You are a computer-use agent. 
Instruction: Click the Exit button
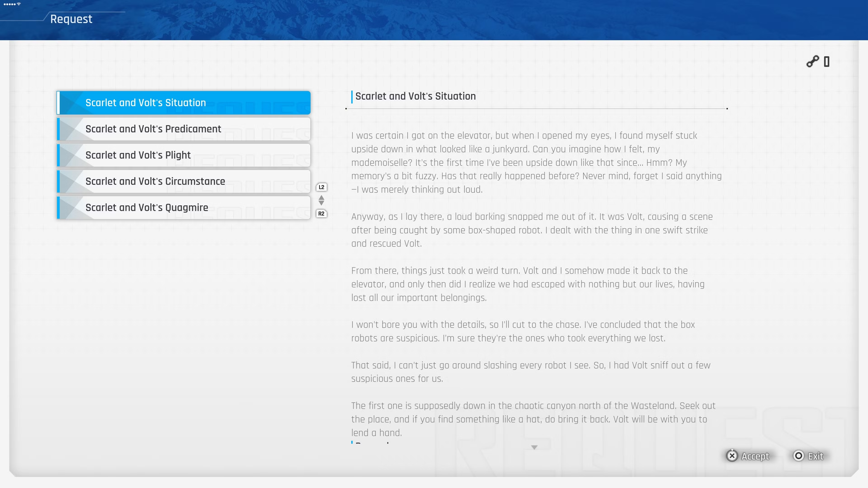(x=808, y=456)
